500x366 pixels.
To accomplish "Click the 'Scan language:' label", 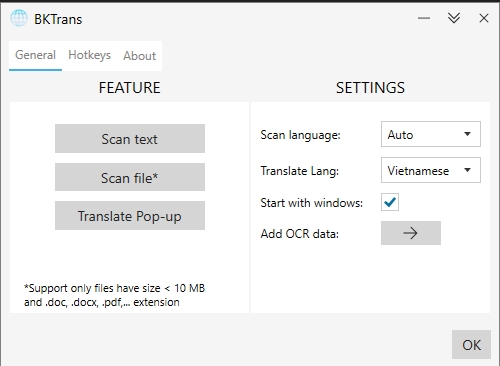I will tap(300, 135).
